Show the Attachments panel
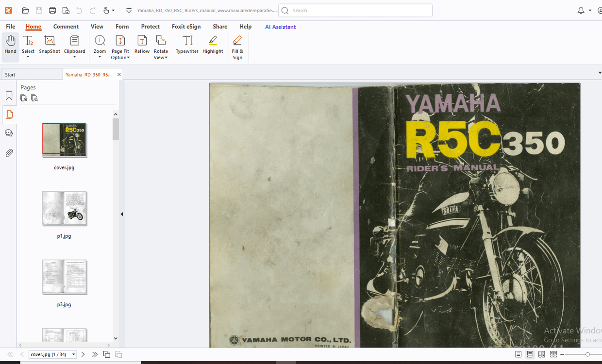Screen dimensions: 602x364 [x=9, y=153]
